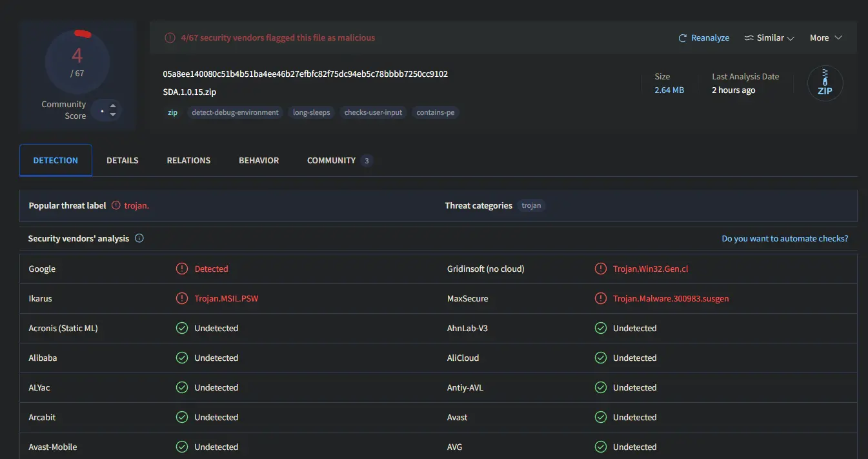Click the Google Detected alert icon
Viewport: 868px width, 459px height.
coord(182,269)
